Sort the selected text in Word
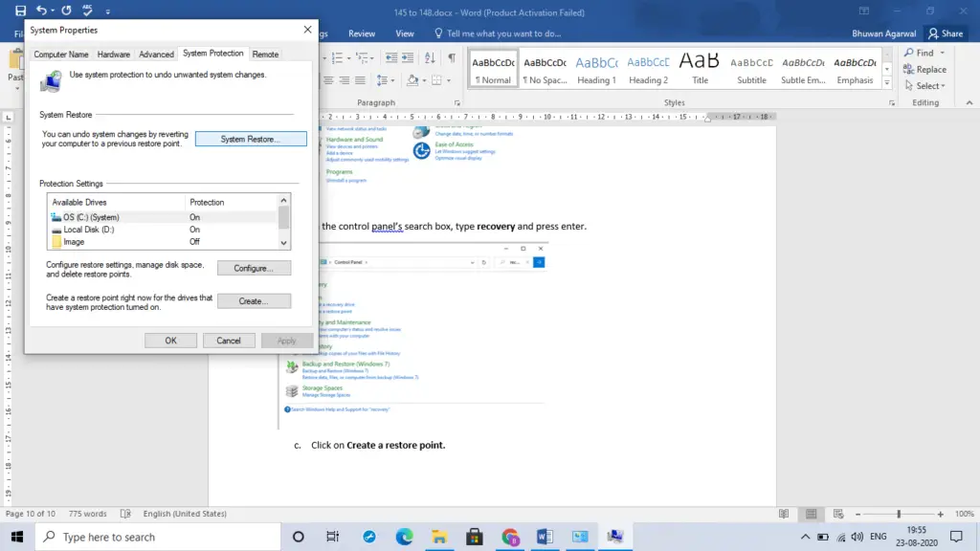 430,58
